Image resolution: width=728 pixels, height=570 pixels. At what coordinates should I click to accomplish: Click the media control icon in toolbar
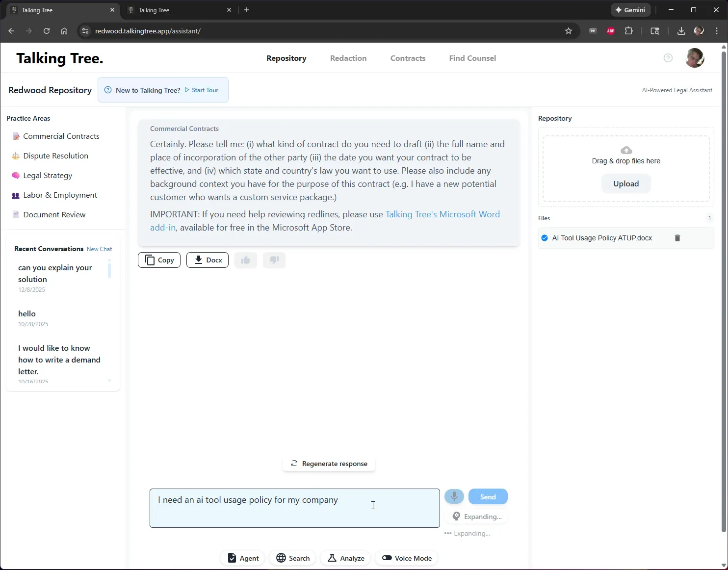pyautogui.click(x=593, y=31)
